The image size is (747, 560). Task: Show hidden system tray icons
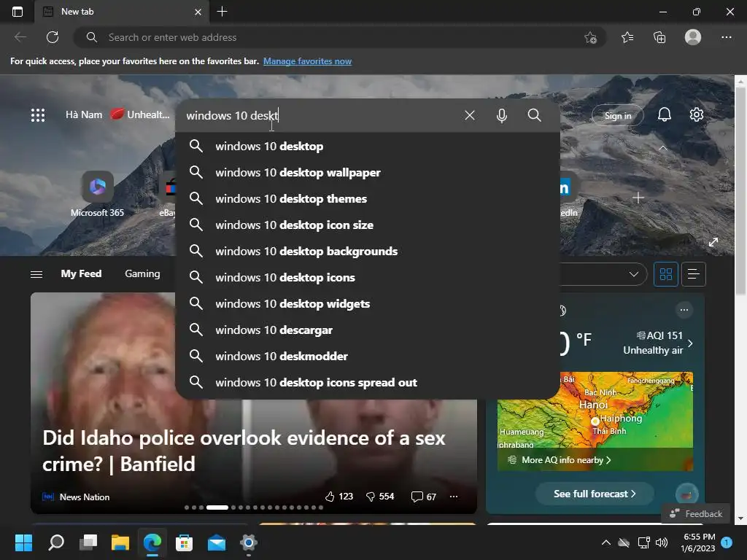[x=606, y=542]
